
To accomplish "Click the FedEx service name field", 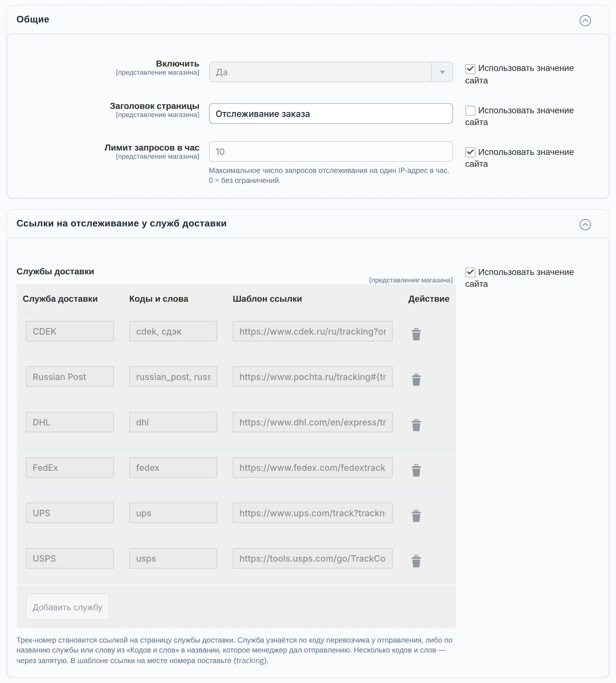I will tap(70, 467).
